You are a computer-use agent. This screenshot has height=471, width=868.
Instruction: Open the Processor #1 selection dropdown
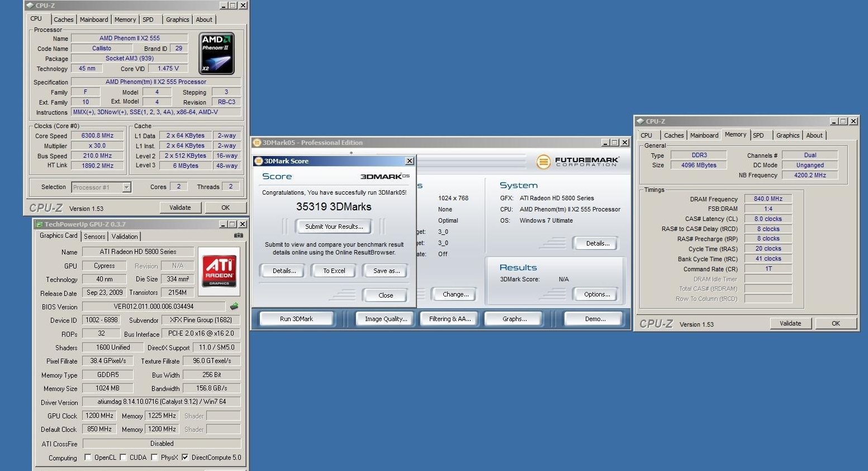coord(127,187)
